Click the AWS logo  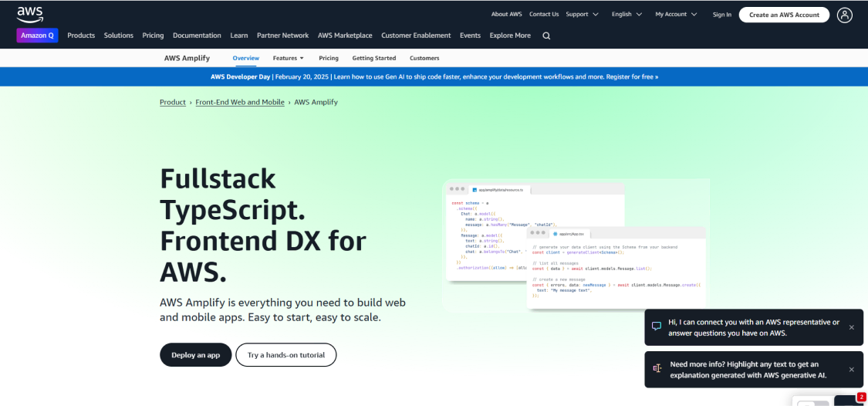pos(29,14)
